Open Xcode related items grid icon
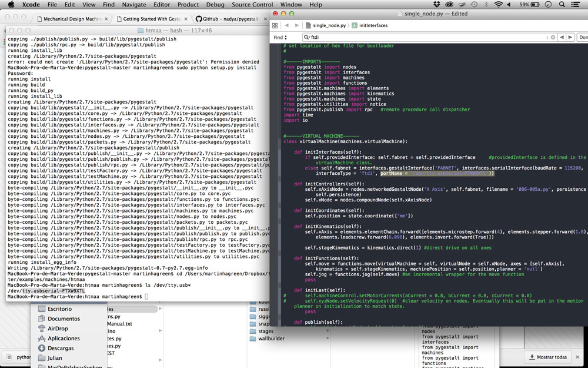Screen dimensions: 588x368 pos(275,25)
